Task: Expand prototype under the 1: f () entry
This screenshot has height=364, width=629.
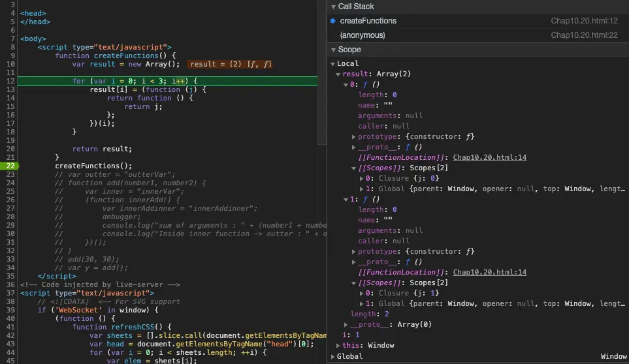Action: pos(353,252)
